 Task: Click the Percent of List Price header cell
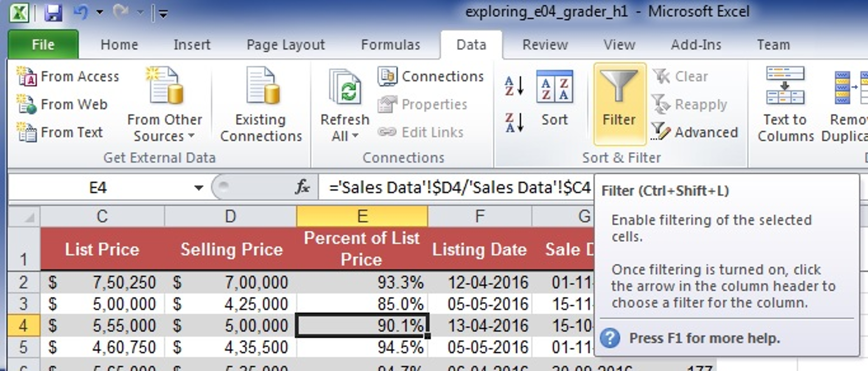click(362, 249)
